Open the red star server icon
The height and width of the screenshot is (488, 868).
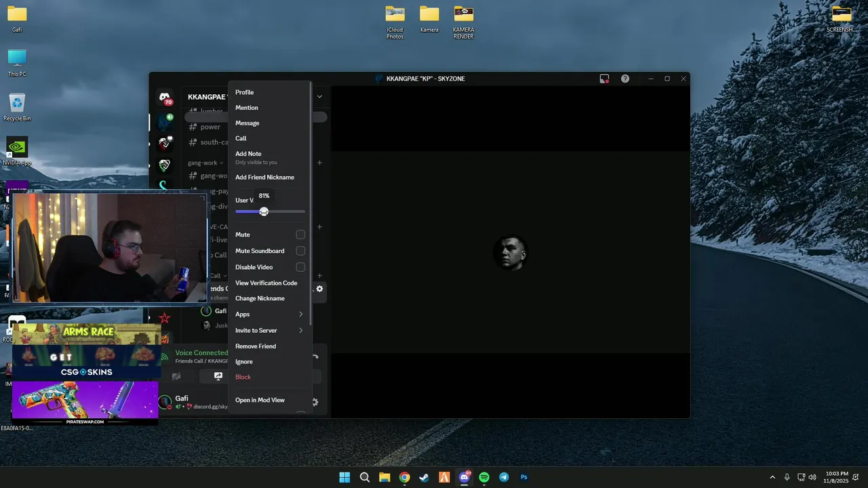click(x=165, y=318)
